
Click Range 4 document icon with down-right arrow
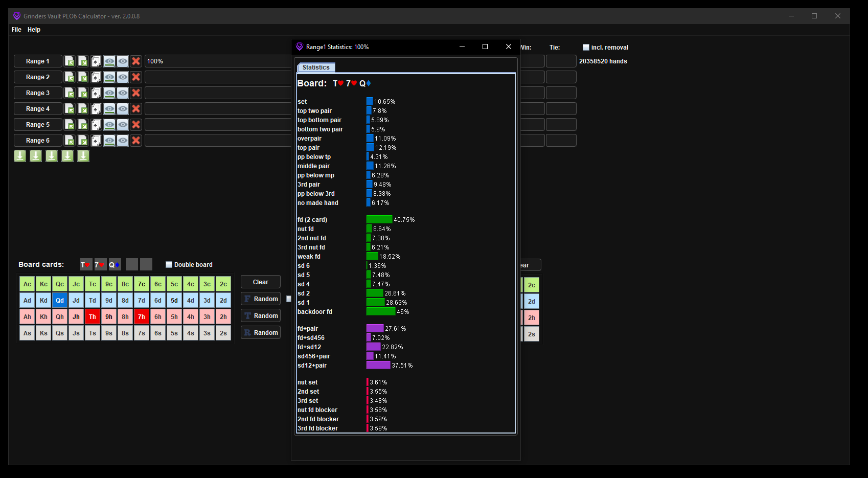(x=83, y=109)
